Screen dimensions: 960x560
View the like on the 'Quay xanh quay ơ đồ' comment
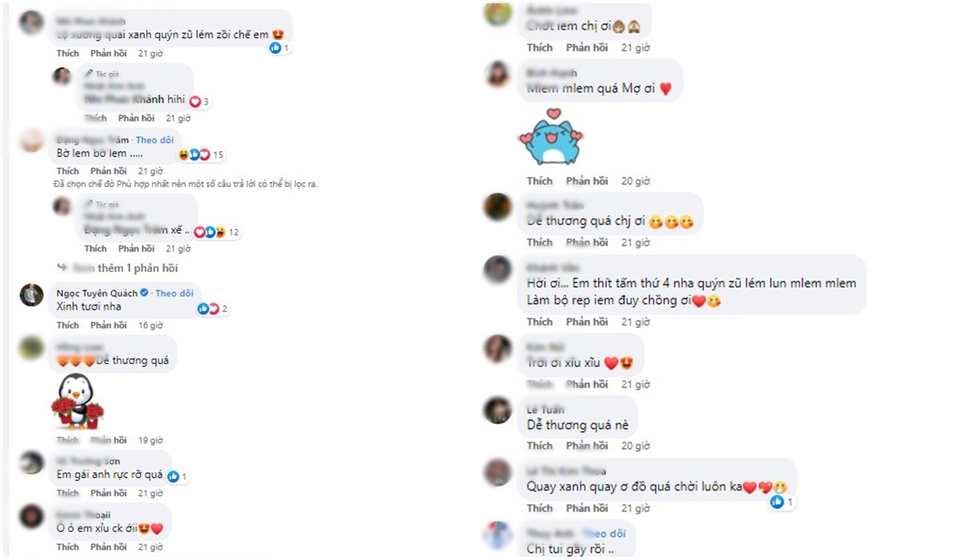pyautogui.click(x=782, y=502)
